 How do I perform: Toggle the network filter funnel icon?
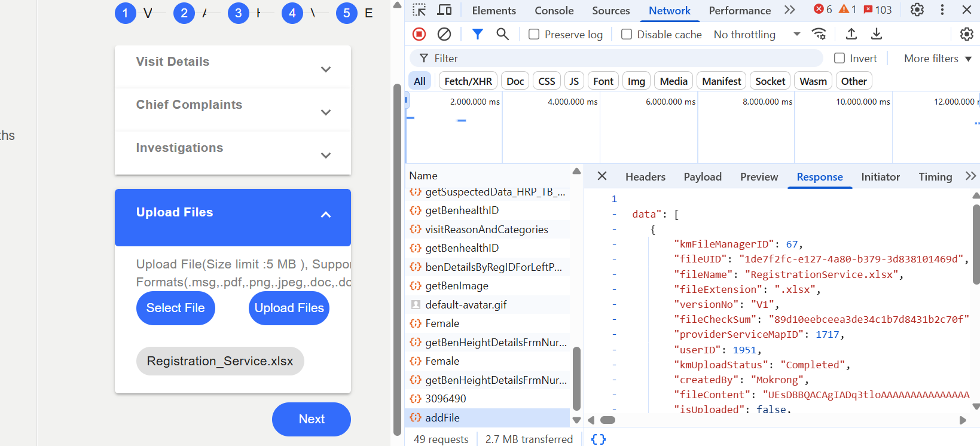(477, 34)
